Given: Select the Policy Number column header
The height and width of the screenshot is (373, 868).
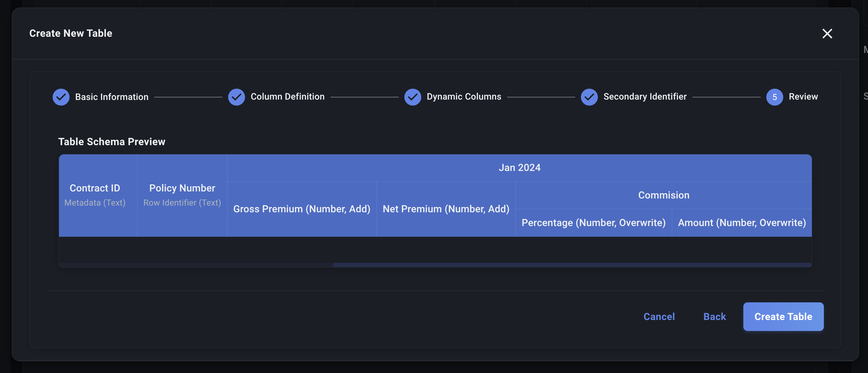Looking at the screenshot, I should 182,188.
